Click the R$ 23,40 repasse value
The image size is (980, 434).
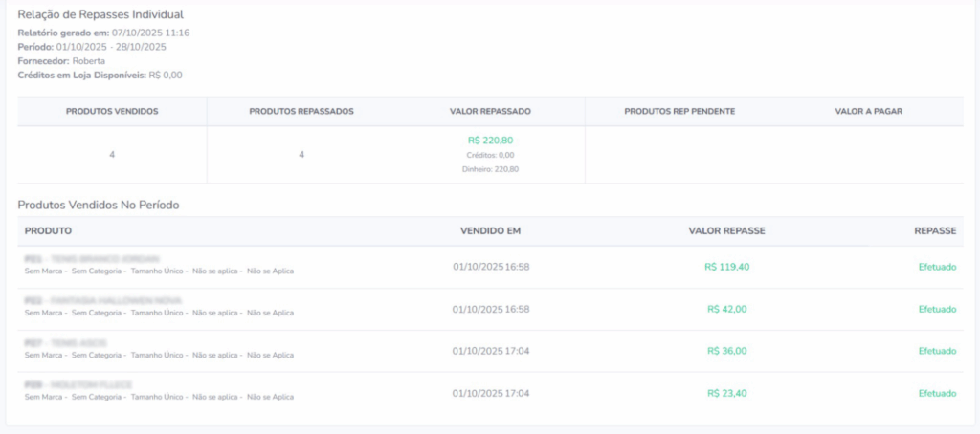point(726,393)
